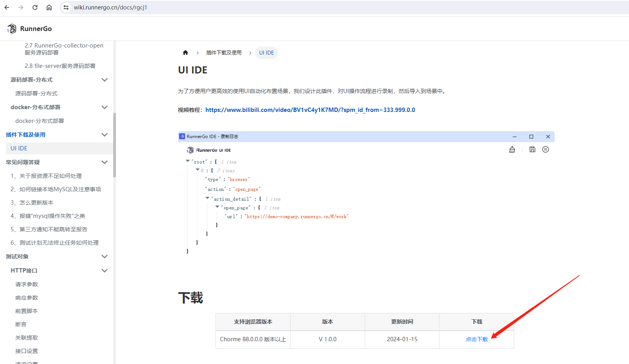Open the 源码部署-分布式 sub-item
This screenshot has width=629, height=364.
click(x=36, y=93)
